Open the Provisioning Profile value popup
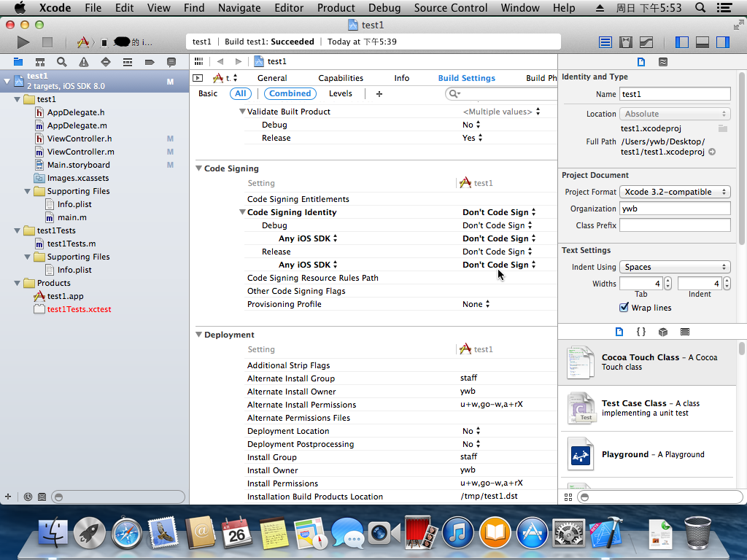The width and height of the screenshot is (747, 560). click(476, 304)
